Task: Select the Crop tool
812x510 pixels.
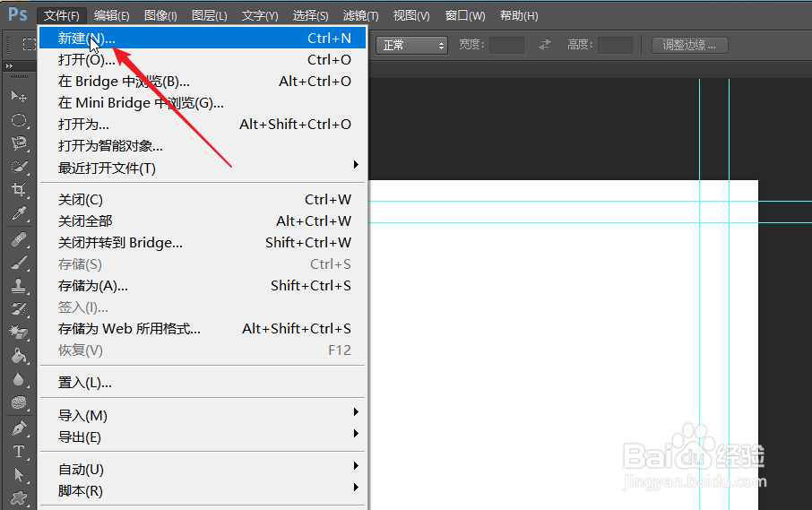Action: [19, 189]
